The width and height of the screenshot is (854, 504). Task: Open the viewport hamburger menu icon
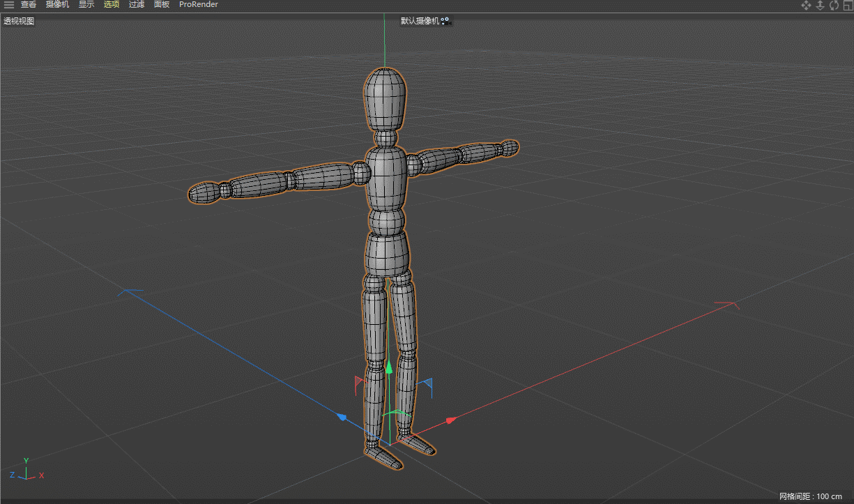8,5
